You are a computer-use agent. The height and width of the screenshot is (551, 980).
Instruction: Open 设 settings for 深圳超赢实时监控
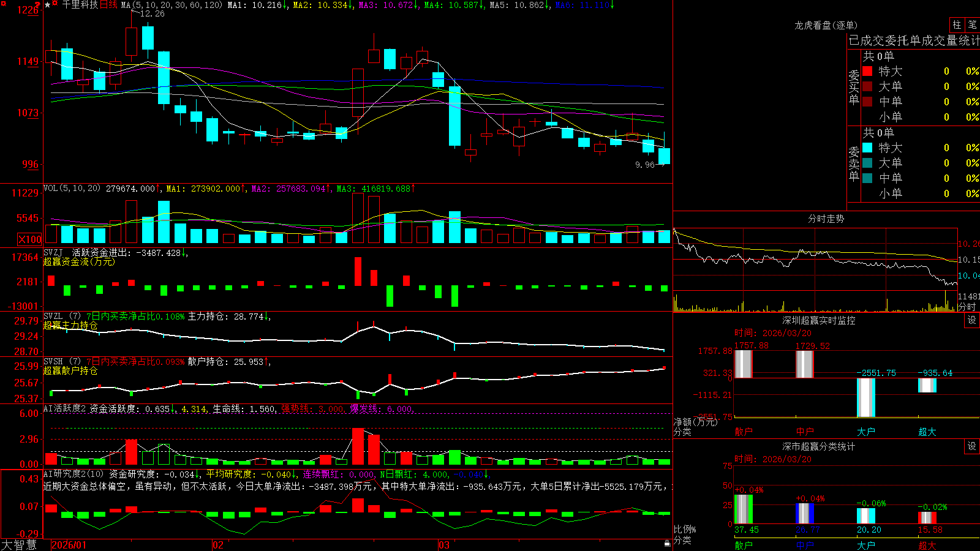coord(972,320)
